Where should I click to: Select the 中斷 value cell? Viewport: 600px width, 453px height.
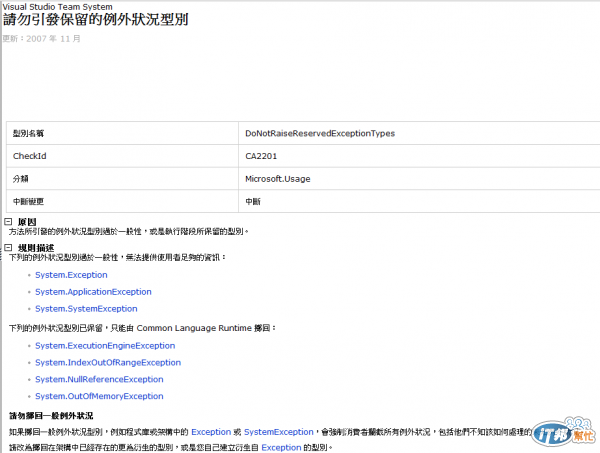pos(419,201)
